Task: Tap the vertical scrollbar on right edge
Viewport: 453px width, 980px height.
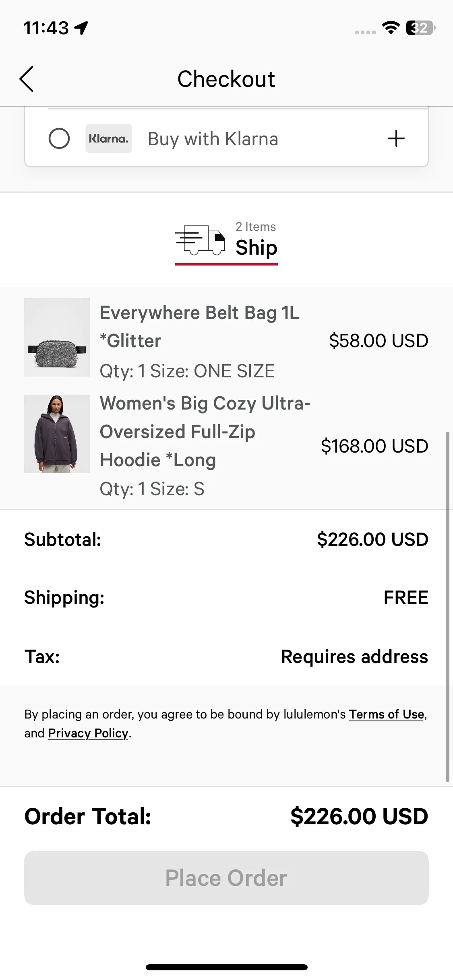Action: pyautogui.click(x=447, y=603)
